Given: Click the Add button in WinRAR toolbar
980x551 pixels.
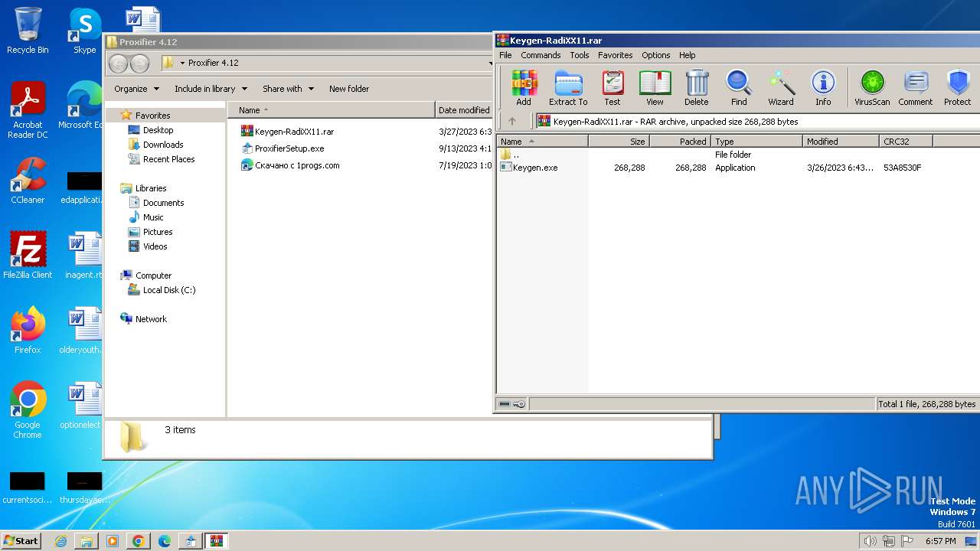Looking at the screenshot, I should coord(524,87).
